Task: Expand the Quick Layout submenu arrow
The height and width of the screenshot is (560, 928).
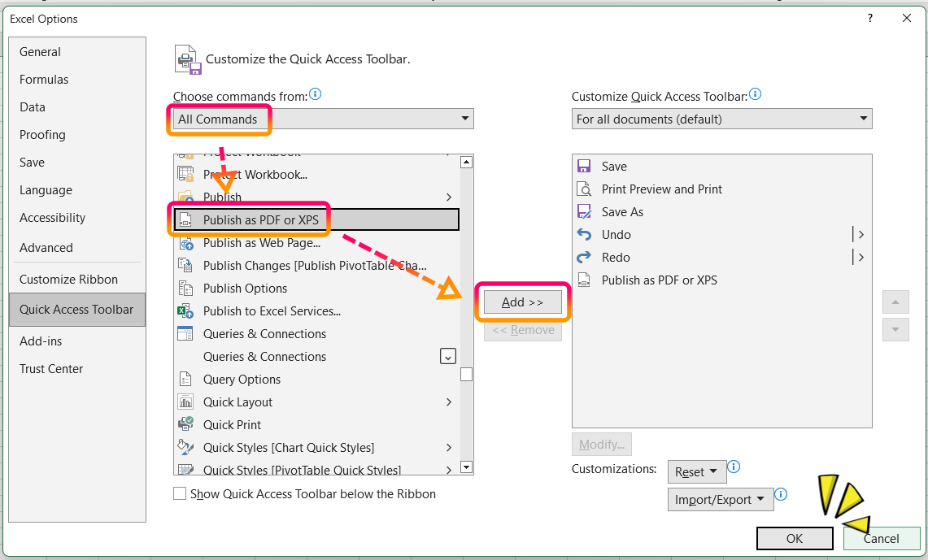Action: [449, 402]
